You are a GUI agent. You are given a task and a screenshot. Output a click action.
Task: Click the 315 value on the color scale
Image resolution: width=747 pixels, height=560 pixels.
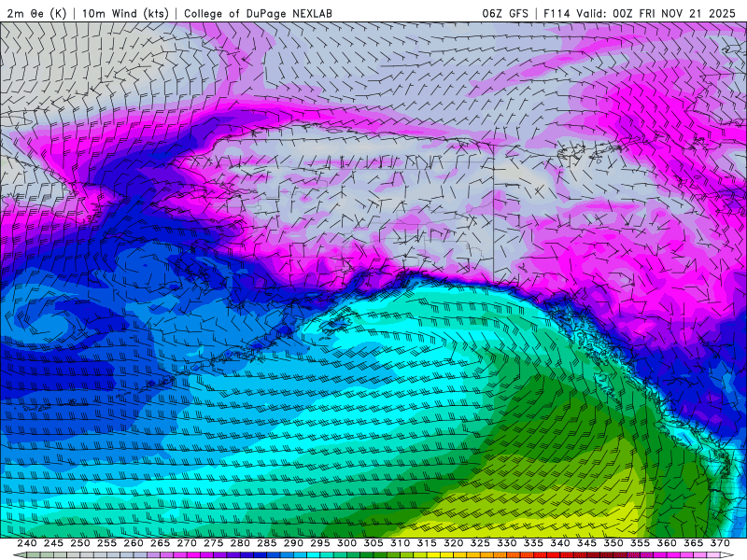point(427,543)
